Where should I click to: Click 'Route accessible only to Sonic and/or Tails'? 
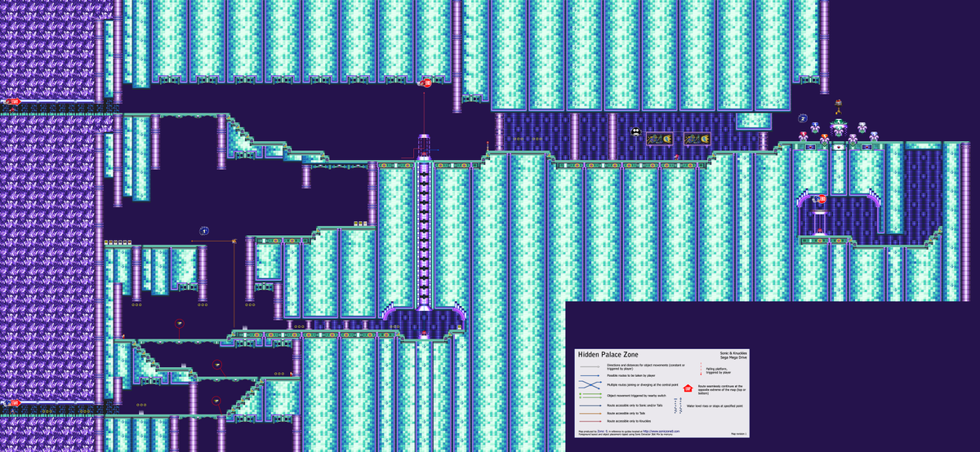[x=635, y=405]
